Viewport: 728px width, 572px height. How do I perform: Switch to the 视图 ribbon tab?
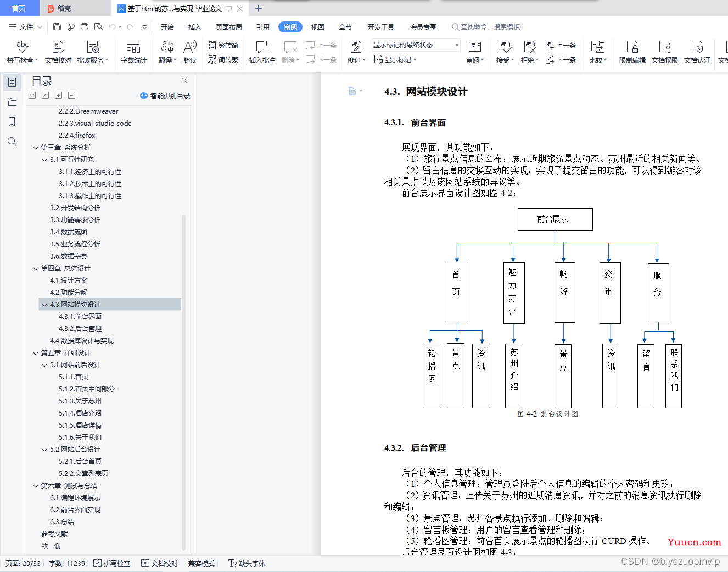tap(318, 27)
